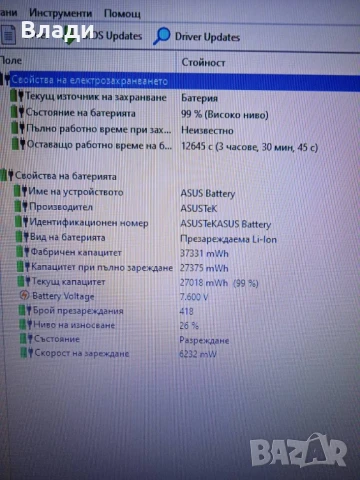
Task: Click icon beside Оставащо работно време
Action: pos(19,144)
